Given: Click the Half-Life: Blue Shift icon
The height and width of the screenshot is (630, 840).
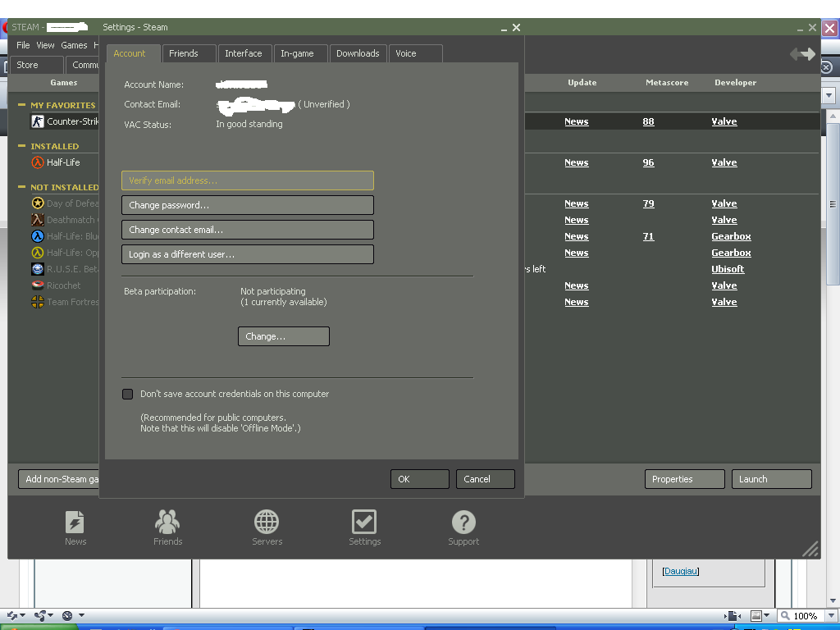Looking at the screenshot, I should point(38,236).
